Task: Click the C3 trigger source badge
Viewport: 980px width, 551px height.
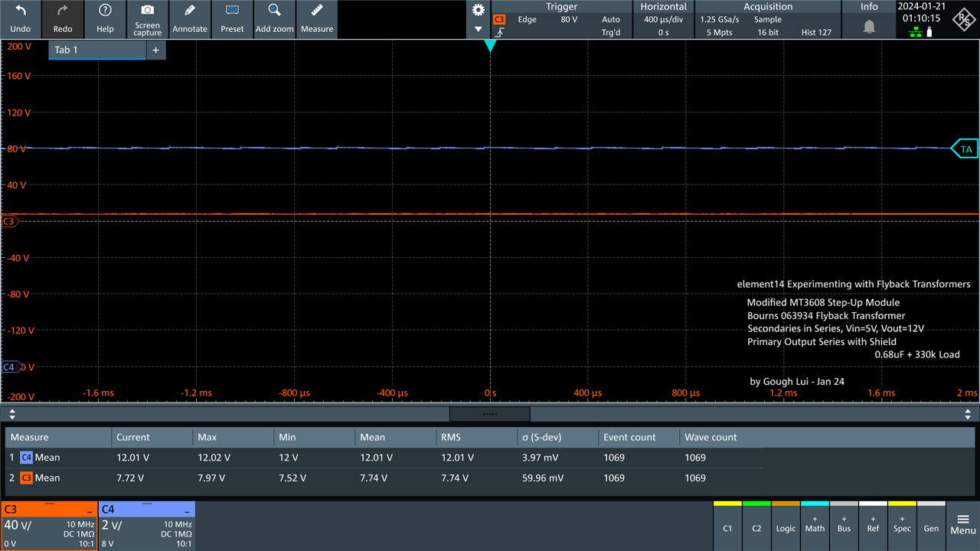Action: 499,19
